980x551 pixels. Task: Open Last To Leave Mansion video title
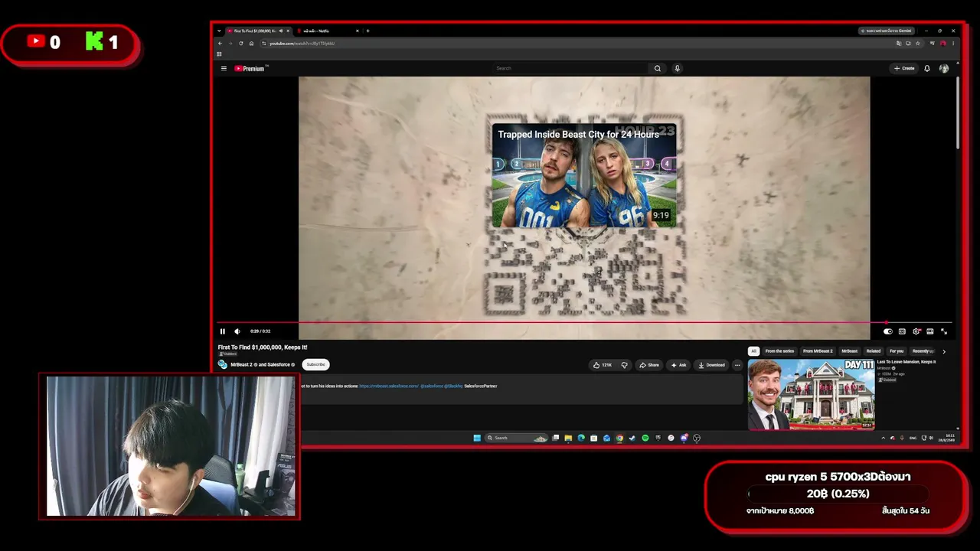click(906, 362)
